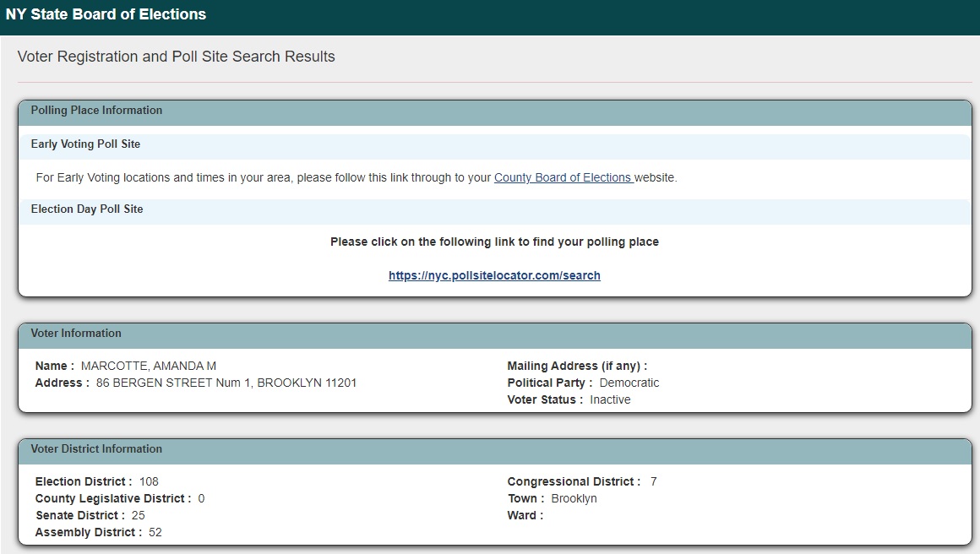Click the Voter Status label
This screenshot has height=554, width=980.
545,399
